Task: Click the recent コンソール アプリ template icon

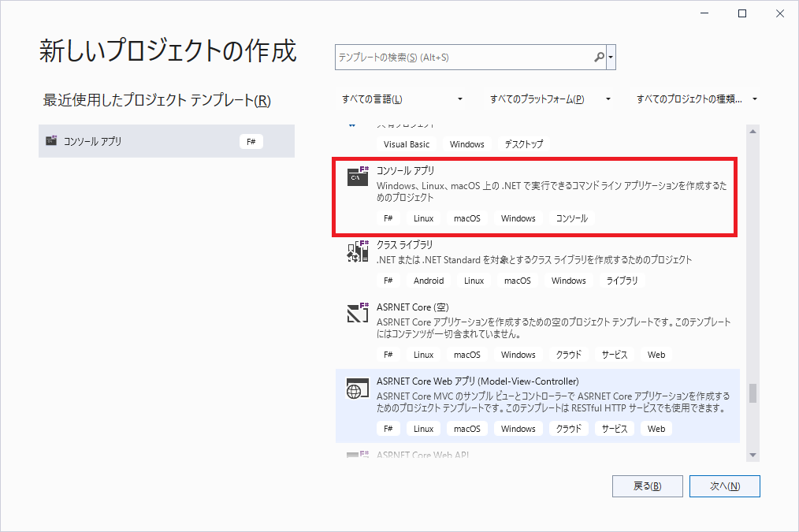Action: (51, 140)
